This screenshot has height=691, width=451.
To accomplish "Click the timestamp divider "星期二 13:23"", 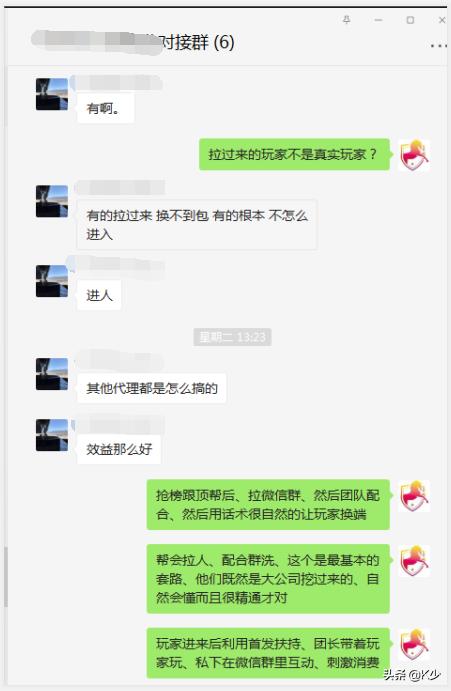I will (232, 337).
